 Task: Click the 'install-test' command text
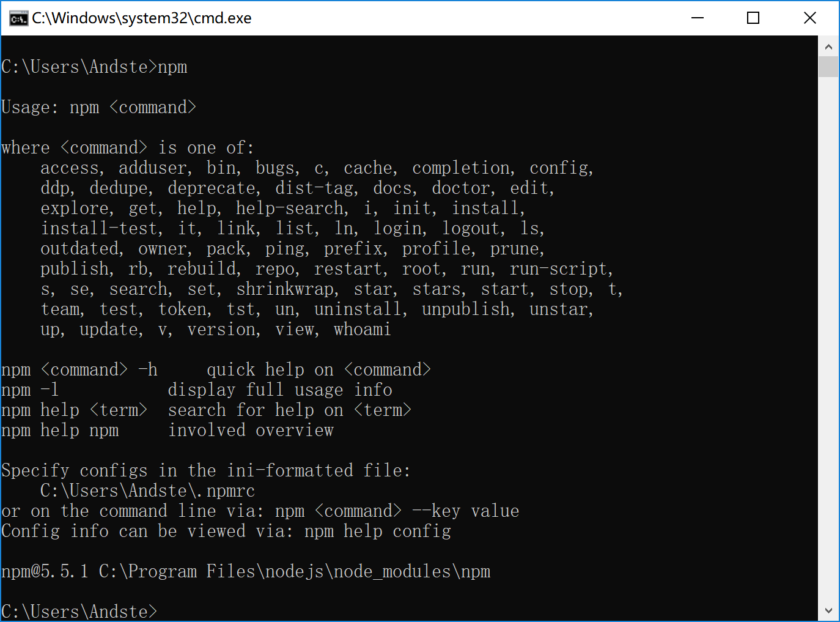101,229
